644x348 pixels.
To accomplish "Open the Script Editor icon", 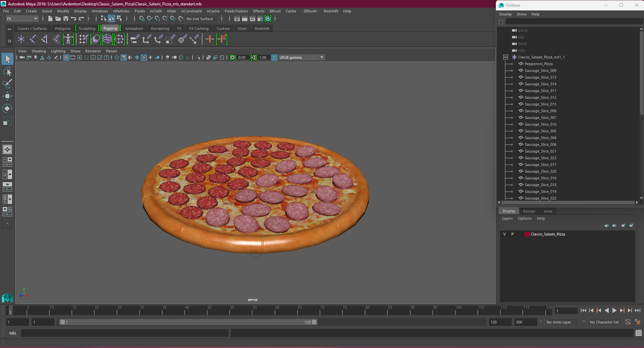I will point(638,333).
